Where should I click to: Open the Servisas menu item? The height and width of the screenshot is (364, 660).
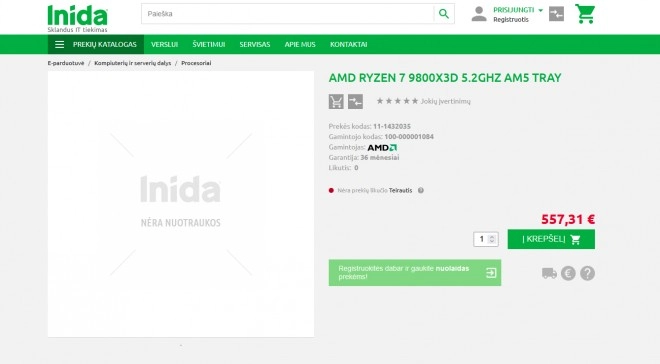(x=255, y=44)
